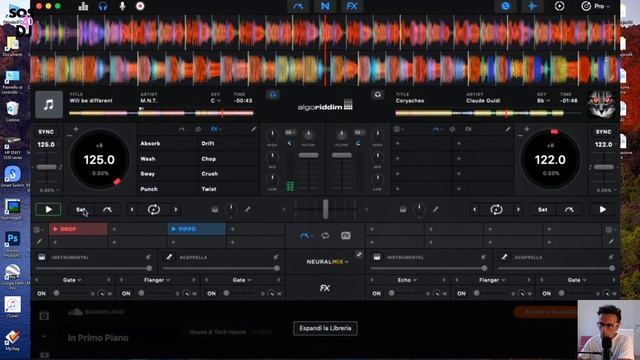This screenshot has width=640, height=360.
Task: Toggle deck 1 loop icon
Action: point(154,209)
